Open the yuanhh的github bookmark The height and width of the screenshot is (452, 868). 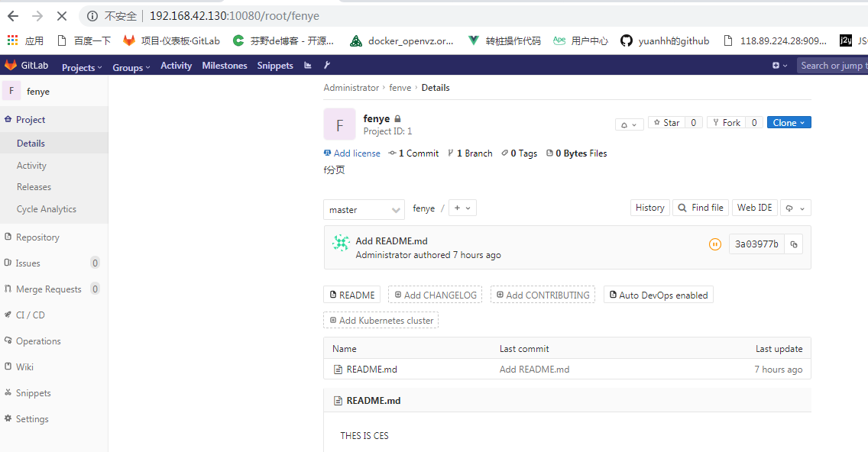click(665, 40)
